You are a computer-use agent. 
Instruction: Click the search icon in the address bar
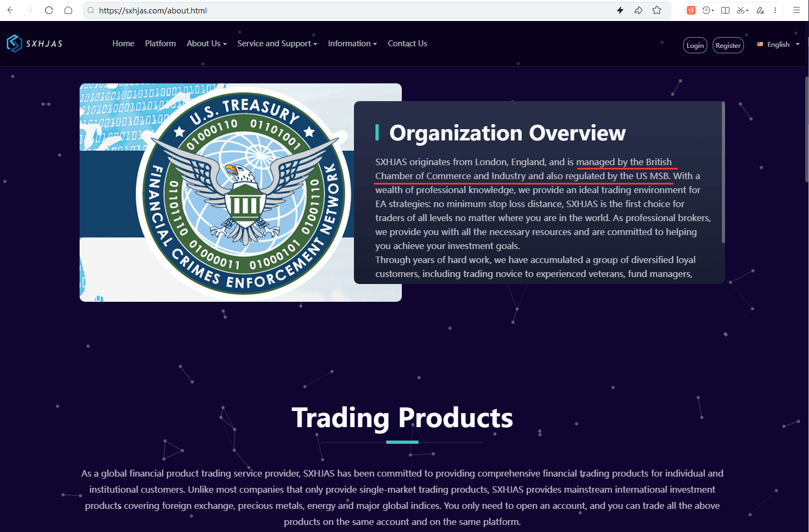91,10
